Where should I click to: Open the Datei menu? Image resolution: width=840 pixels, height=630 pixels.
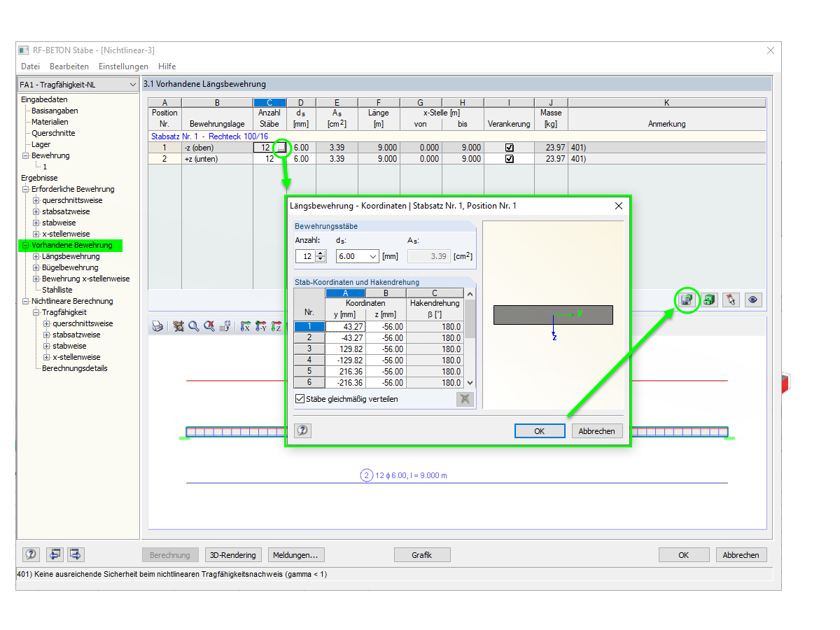point(30,66)
